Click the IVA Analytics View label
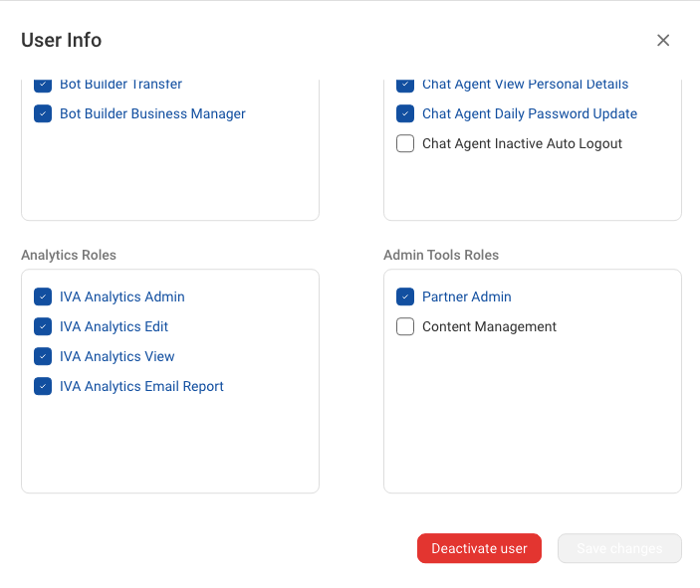 [x=117, y=357]
